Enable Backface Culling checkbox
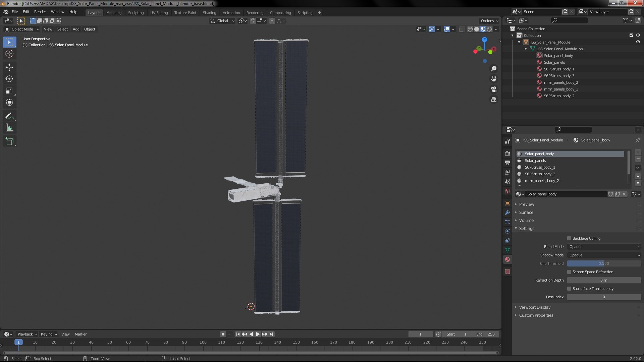Screen dimensions: 644x362 click(569, 238)
